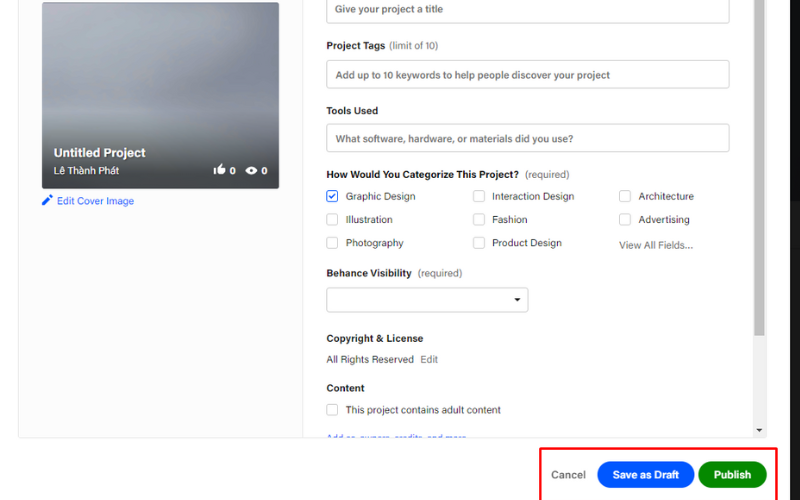This screenshot has width=800, height=500.
Task: Click the Untitled Project title on cover
Action: coord(99,153)
